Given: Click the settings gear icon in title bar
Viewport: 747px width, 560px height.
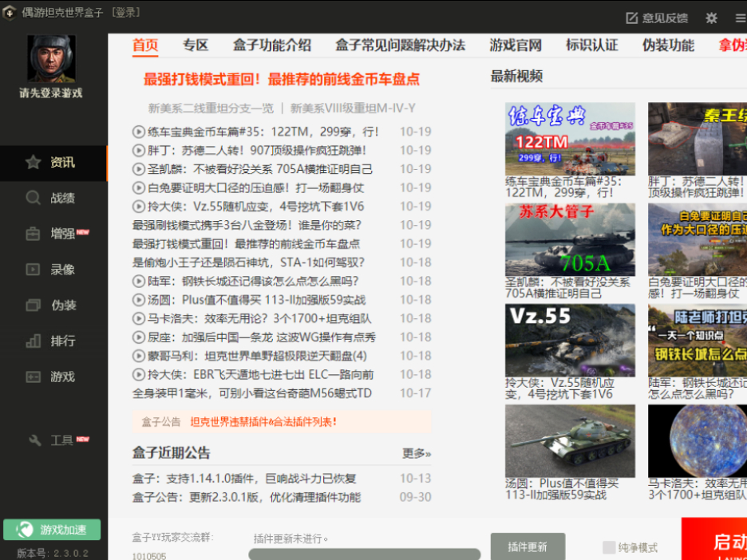Looking at the screenshot, I should pyautogui.click(x=711, y=18).
